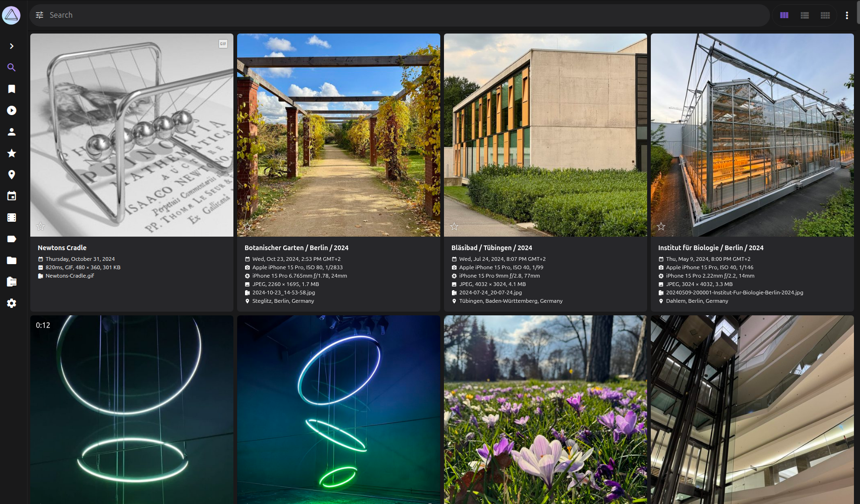Edit title Bläsibad / Tübingen / 2024

tap(491, 248)
